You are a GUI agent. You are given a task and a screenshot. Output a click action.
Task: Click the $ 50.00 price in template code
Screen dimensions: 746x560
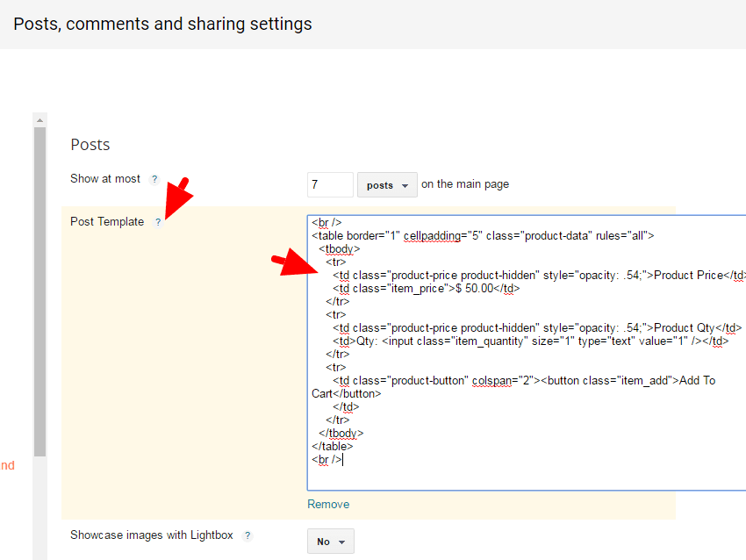tap(473, 288)
